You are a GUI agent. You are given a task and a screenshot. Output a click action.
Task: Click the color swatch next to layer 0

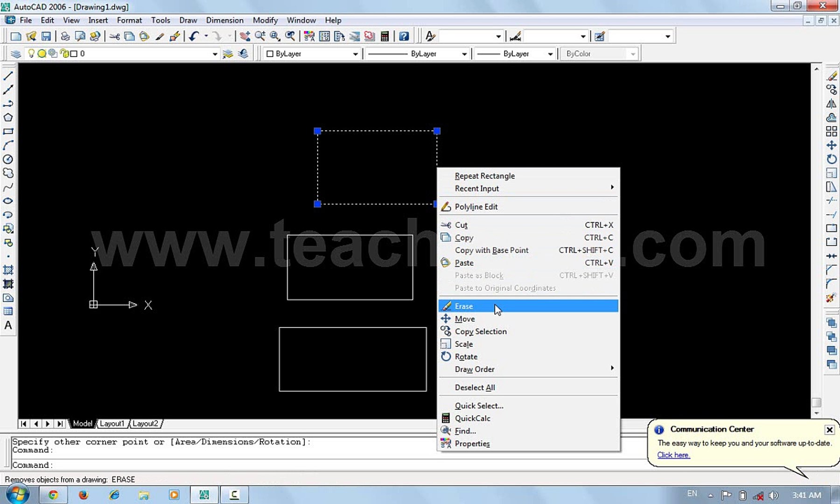pyautogui.click(x=73, y=53)
